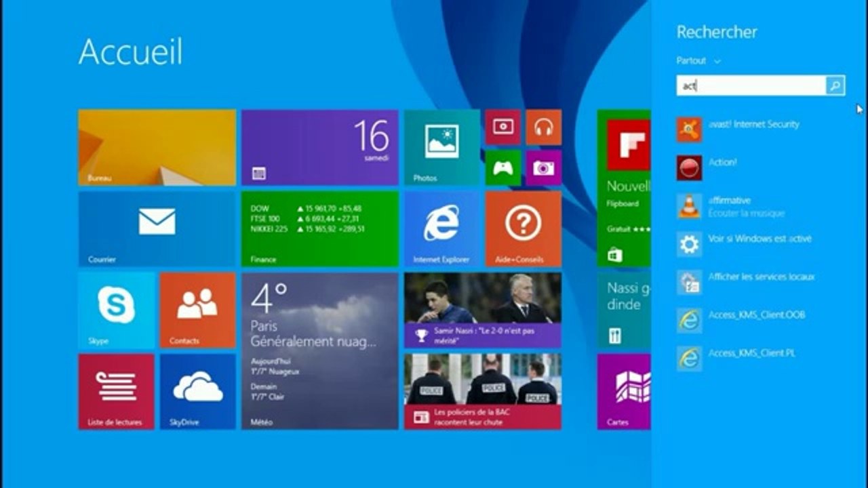Click the VLC cone result icon
Viewport: 868px width, 488px height.
690,205
